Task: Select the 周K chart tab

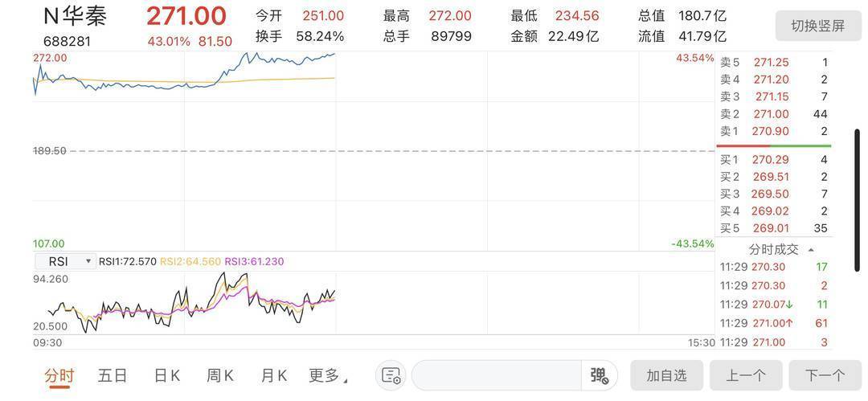Action: (x=219, y=375)
